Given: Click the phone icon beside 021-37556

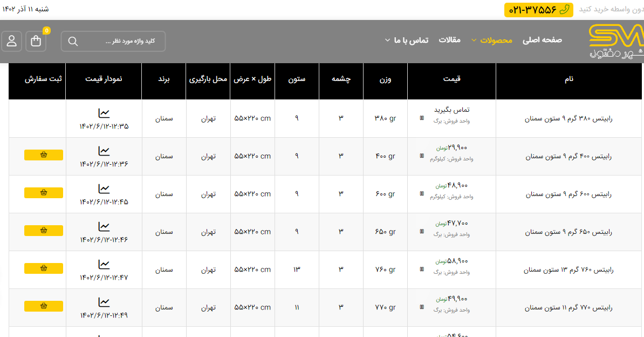Looking at the screenshot, I should (564, 10).
